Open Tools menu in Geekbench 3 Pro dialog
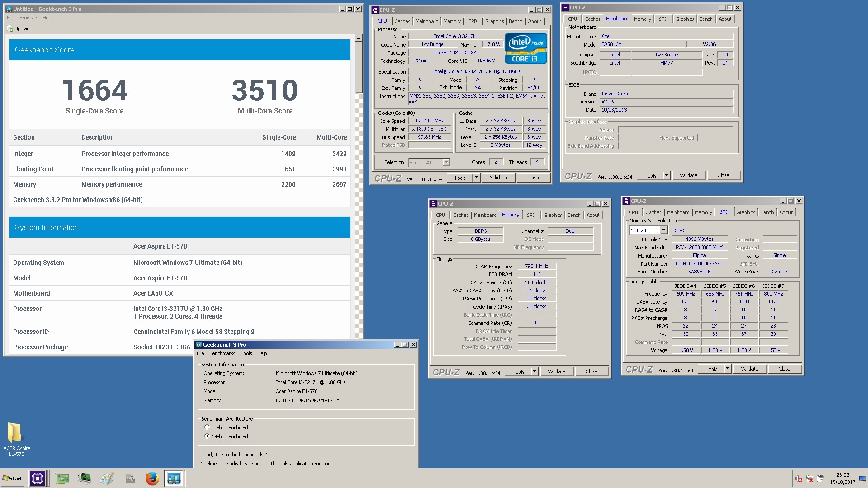This screenshot has height=488, width=868. [x=246, y=353]
